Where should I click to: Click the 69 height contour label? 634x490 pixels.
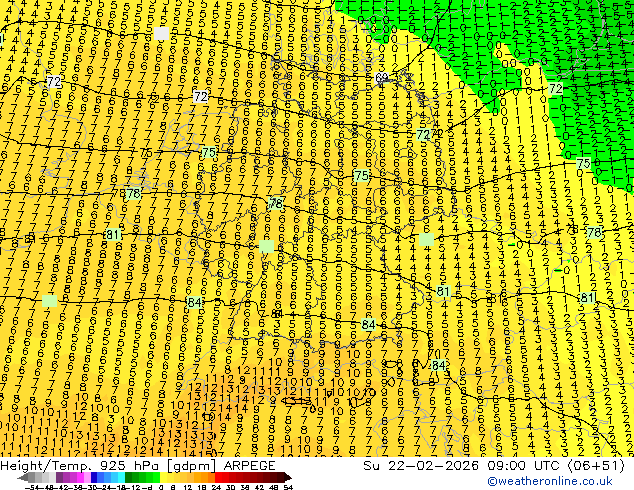tap(382, 78)
